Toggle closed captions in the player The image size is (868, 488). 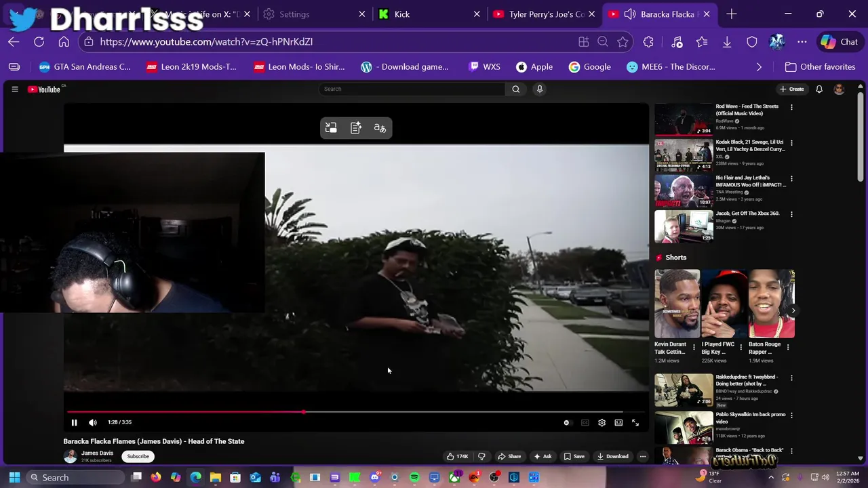(585, 423)
